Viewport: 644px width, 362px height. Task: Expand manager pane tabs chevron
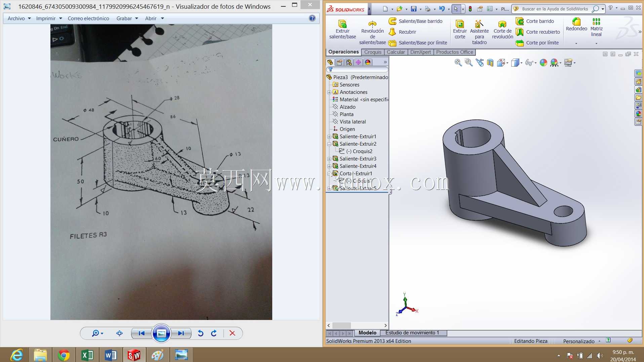click(x=385, y=62)
